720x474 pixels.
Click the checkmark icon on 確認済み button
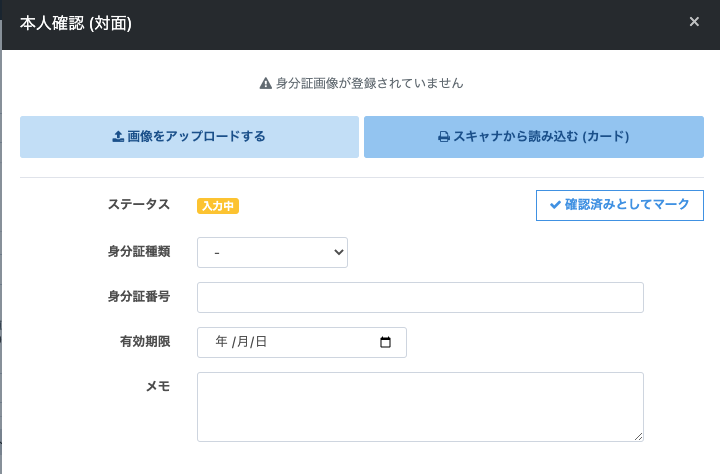[555, 205]
